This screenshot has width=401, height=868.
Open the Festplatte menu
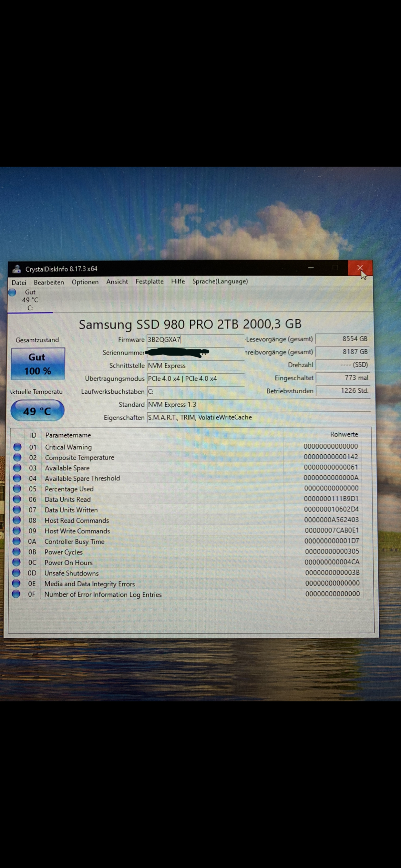tap(149, 281)
